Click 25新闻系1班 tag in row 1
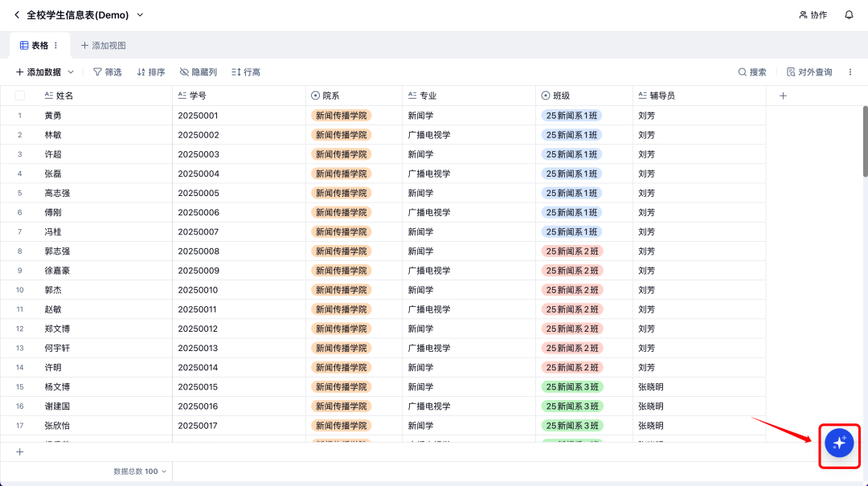The height and width of the screenshot is (486, 868). pos(571,116)
